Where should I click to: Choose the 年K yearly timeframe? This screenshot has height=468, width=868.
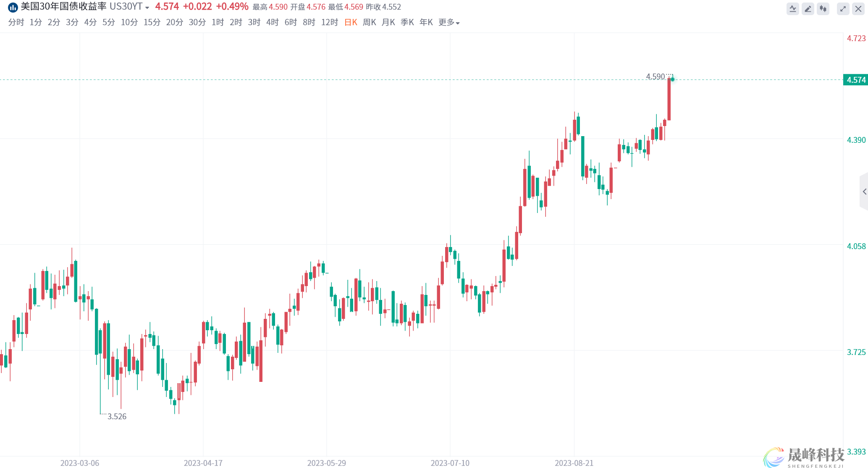tap(426, 22)
